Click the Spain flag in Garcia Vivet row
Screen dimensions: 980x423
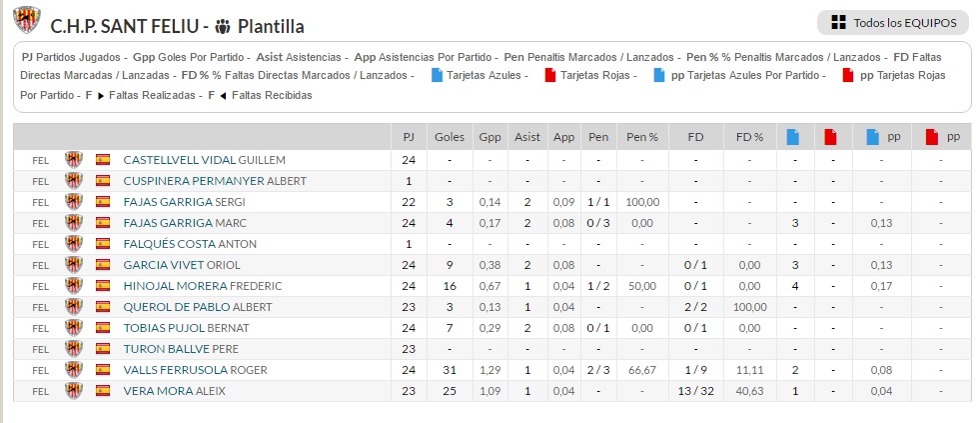coord(103,265)
